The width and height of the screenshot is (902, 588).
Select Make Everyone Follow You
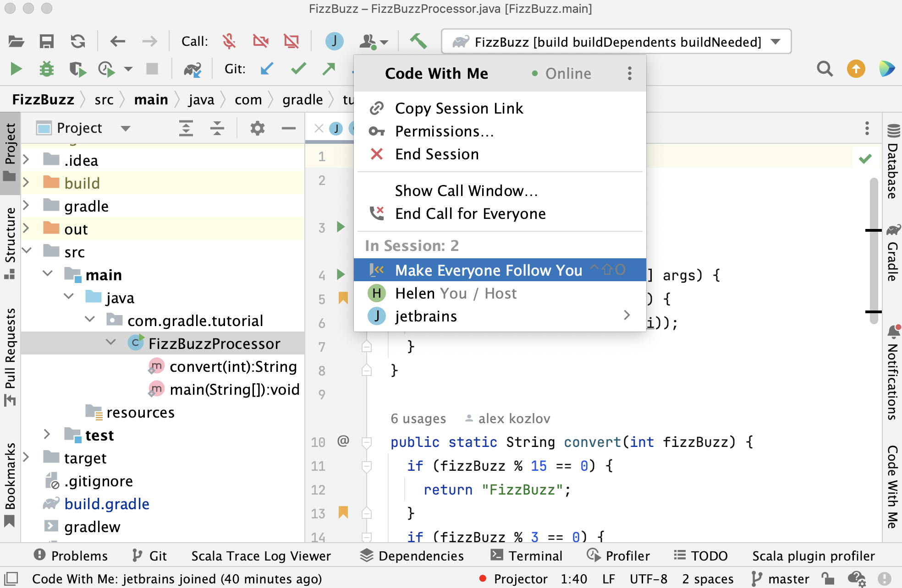coord(500,270)
